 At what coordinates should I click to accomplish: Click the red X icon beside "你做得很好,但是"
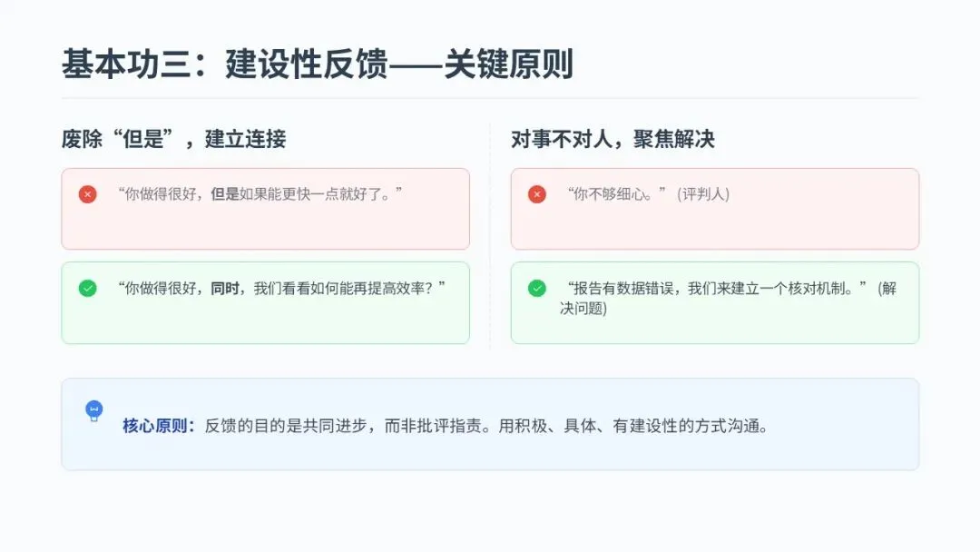point(87,193)
